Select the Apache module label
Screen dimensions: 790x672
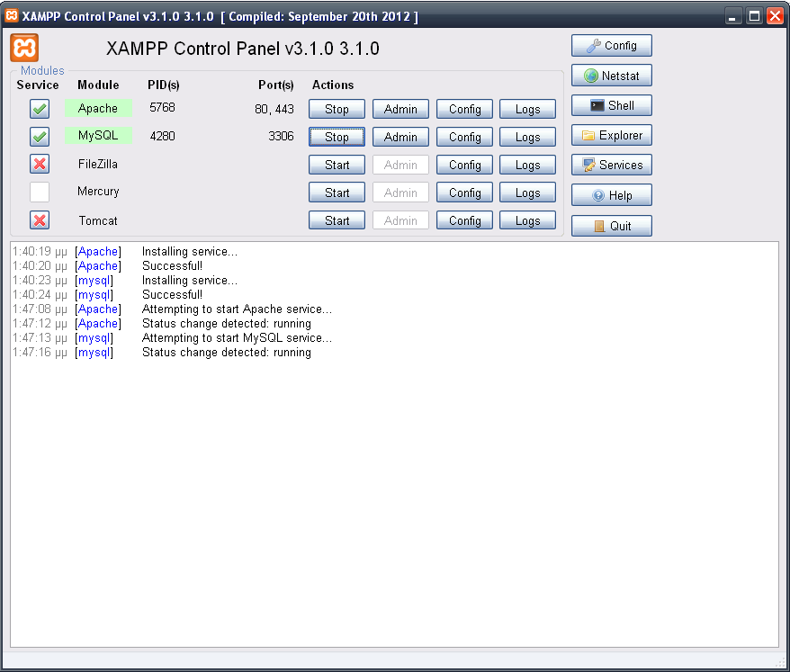(98, 108)
